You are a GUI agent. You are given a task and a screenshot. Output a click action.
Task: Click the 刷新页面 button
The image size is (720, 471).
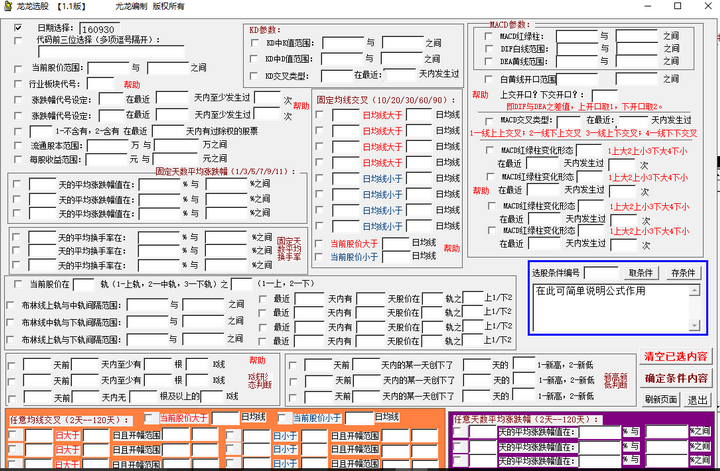pyautogui.click(x=660, y=399)
